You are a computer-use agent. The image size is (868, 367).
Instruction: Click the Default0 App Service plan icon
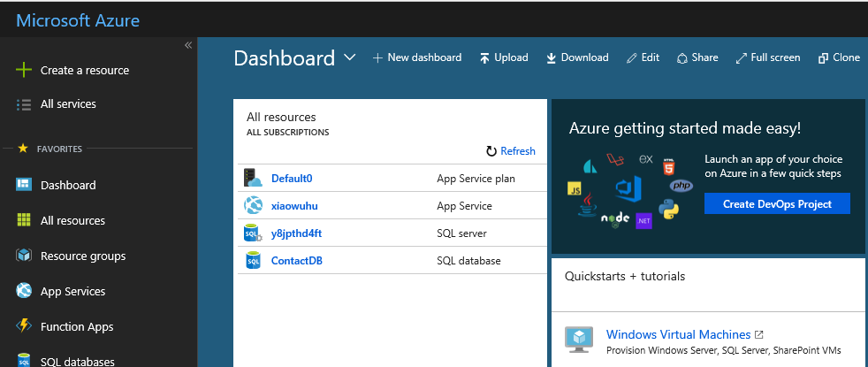[x=253, y=179]
